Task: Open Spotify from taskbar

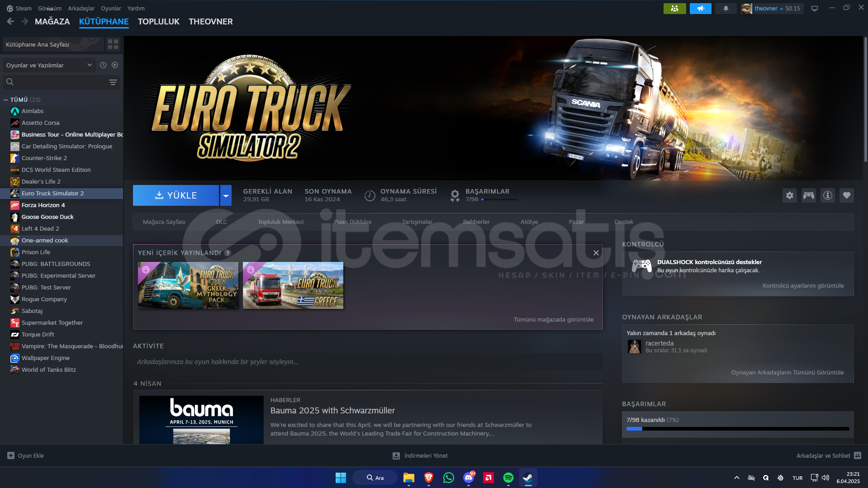Action: point(508,478)
